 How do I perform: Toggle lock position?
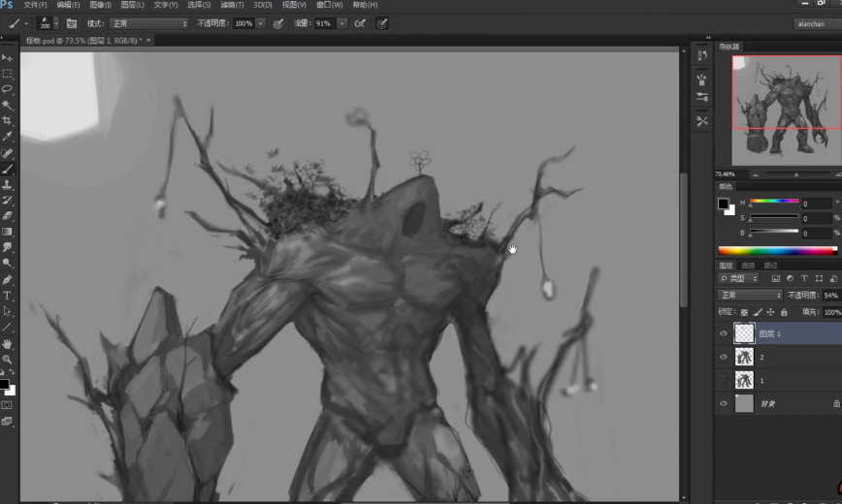pos(770,312)
